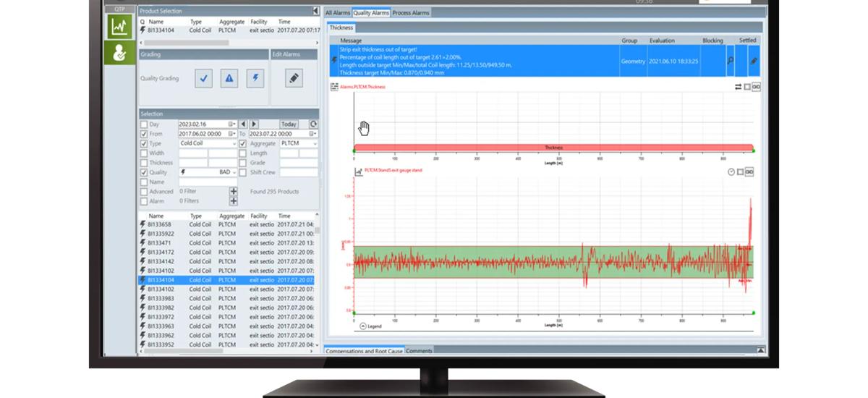Image resolution: width=868 pixels, height=398 pixels.
Task: Add an Alarm filter with plus button
Action: tap(234, 201)
